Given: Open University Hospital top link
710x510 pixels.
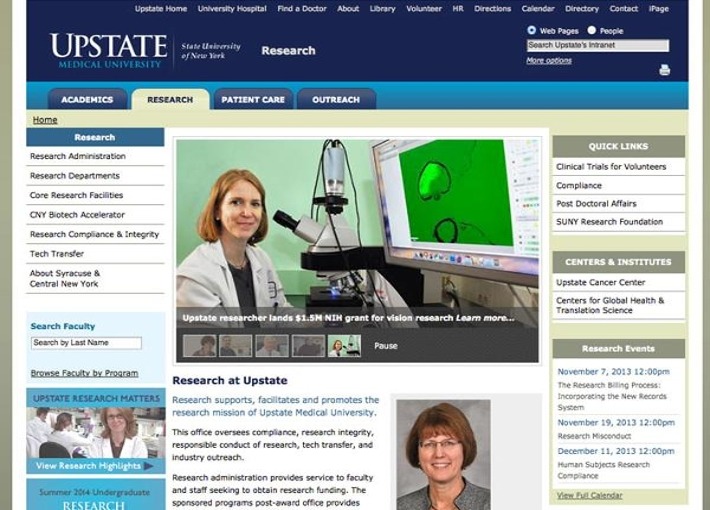Looking at the screenshot, I should (x=232, y=9).
